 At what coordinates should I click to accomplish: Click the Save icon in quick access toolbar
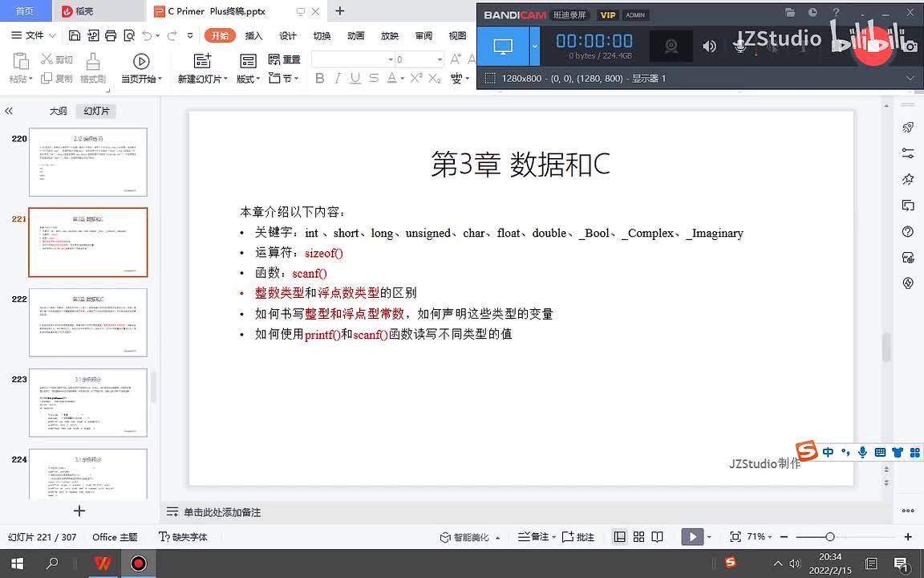tap(75, 35)
